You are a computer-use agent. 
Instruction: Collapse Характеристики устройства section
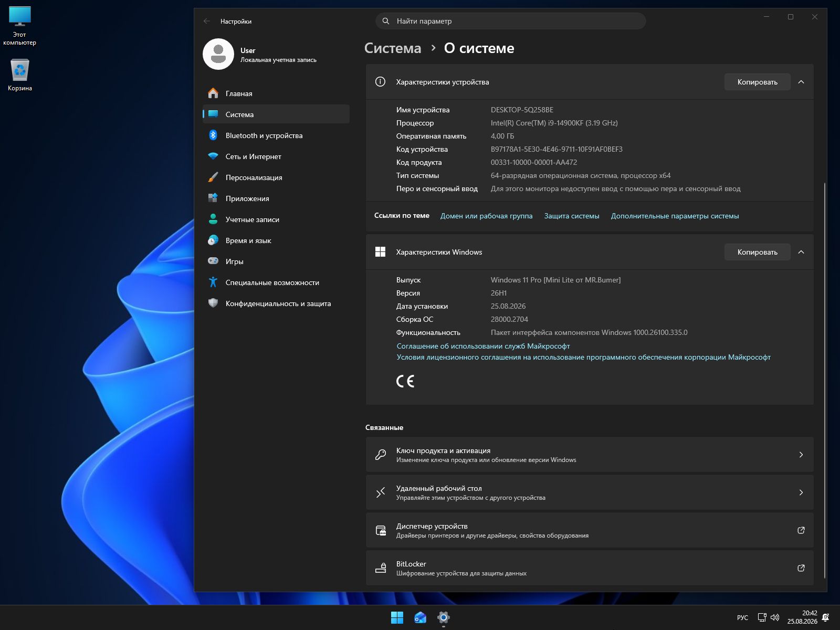(801, 82)
